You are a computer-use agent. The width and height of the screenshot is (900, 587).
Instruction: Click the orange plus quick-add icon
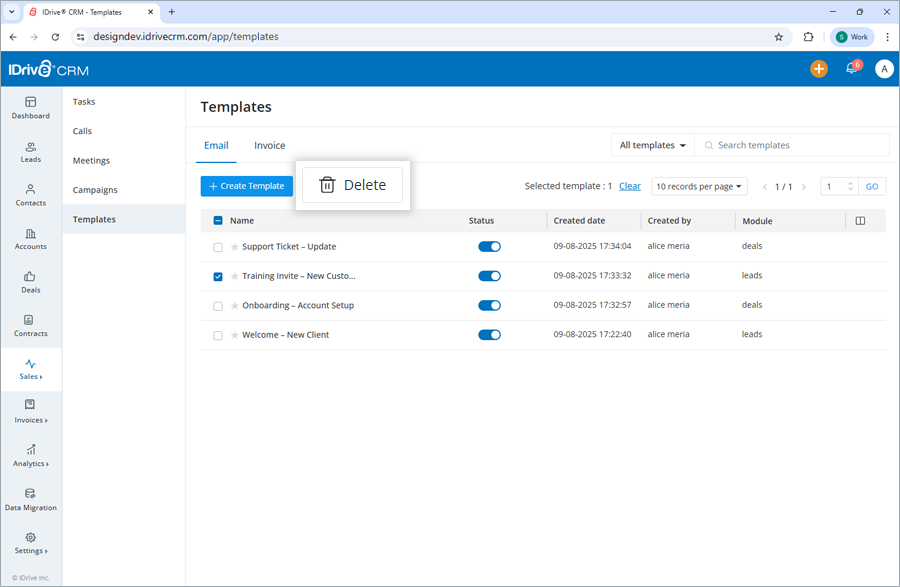click(819, 68)
